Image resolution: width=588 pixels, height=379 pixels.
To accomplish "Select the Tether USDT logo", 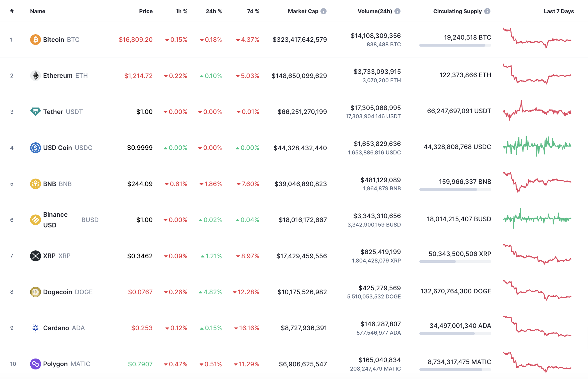I will pyautogui.click(x=35, y=111).
